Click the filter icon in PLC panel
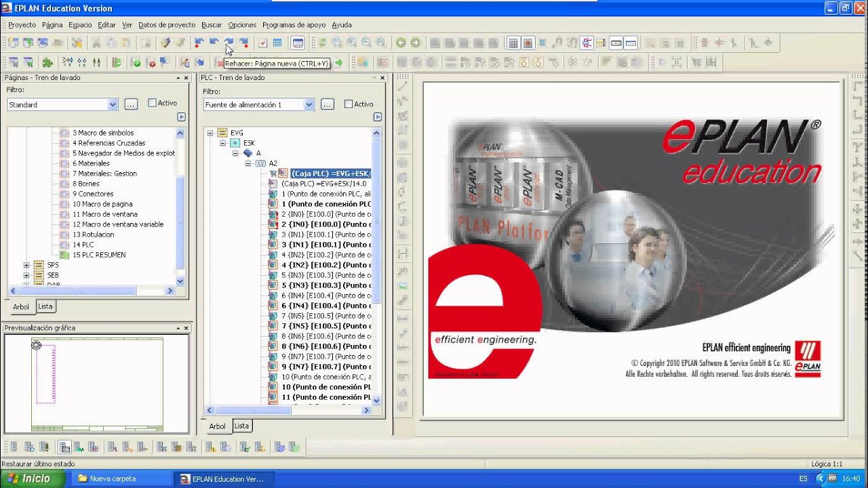The image size is (868, 488). pos(378,117)
